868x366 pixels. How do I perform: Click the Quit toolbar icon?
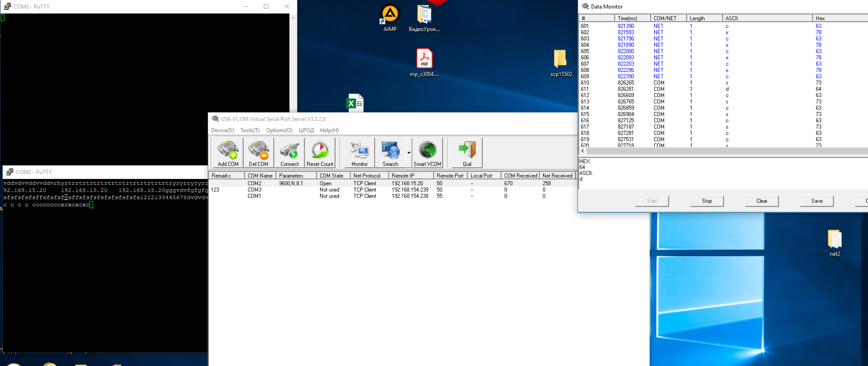coord(467,153)
